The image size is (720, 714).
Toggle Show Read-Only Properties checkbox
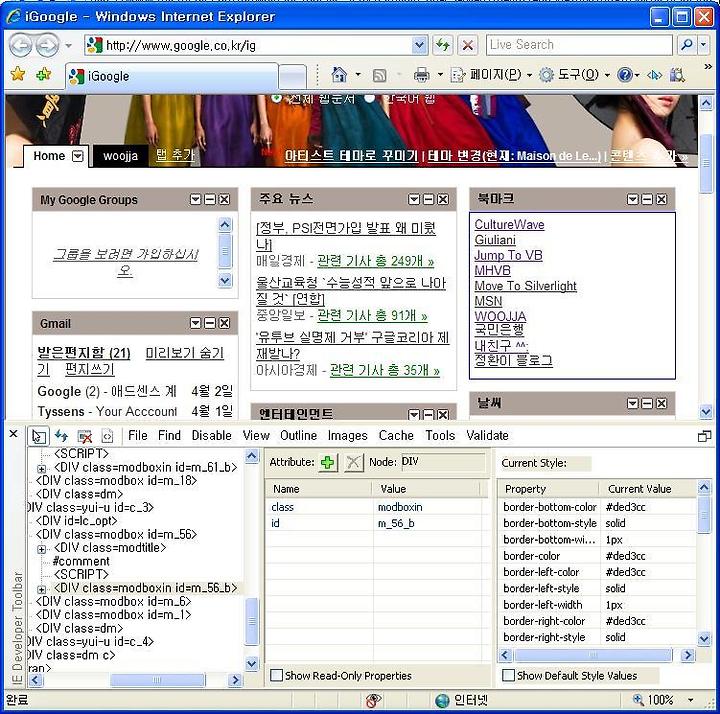(276, 675)
